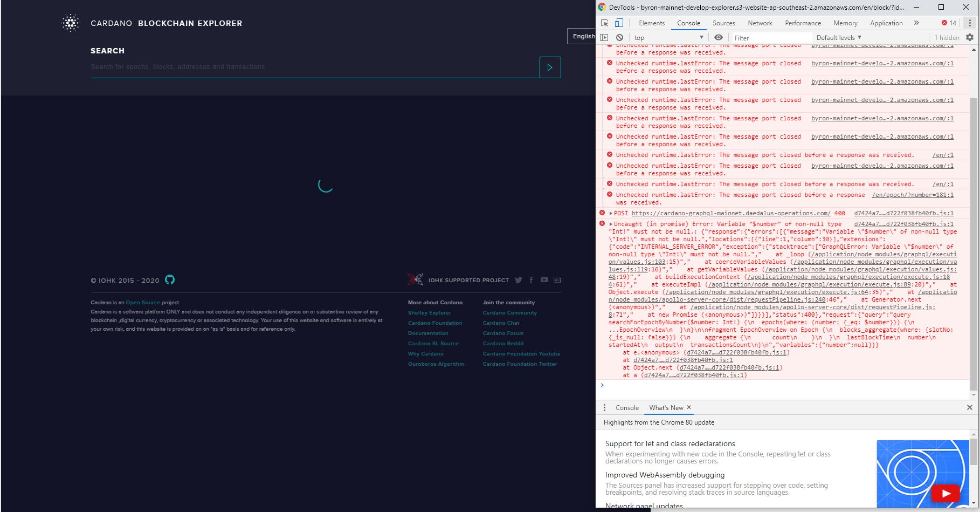Open Cardano Forum link

point(503,333)
